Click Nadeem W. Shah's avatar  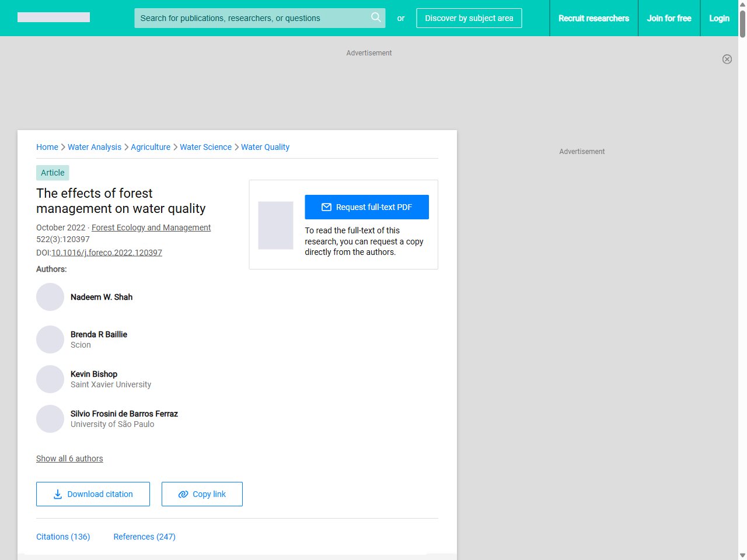coord(50,297)
